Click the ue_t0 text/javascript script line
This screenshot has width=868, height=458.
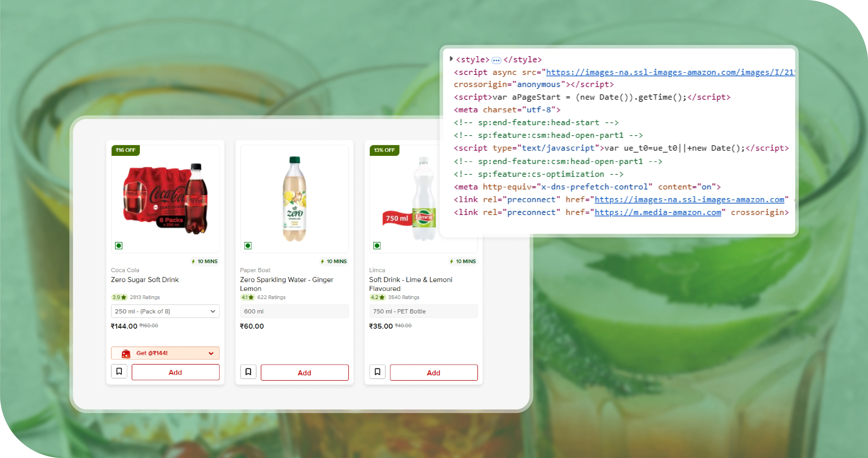tap(621, 148)
